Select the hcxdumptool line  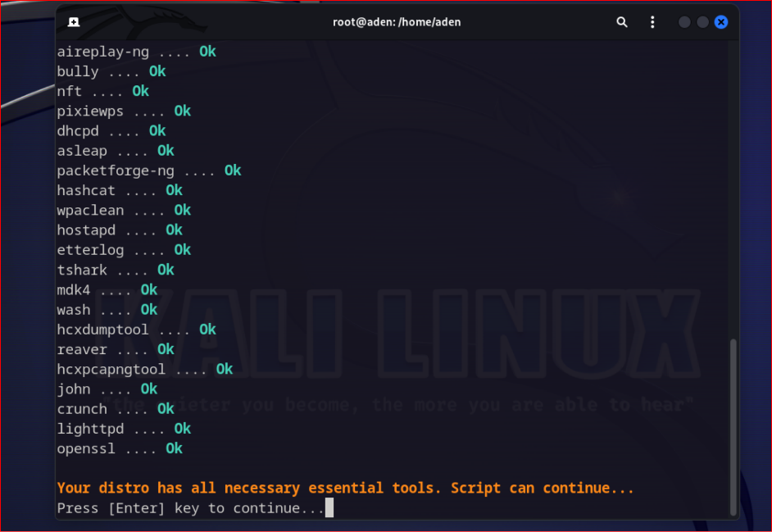[x=136, y=330]
